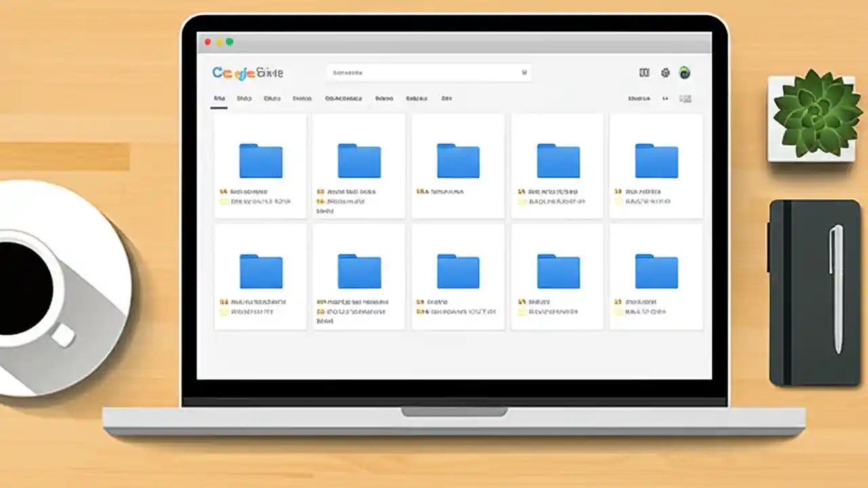Open the first folder icon in the top row
Screen dimensions: 868x488
coord(260,160)
